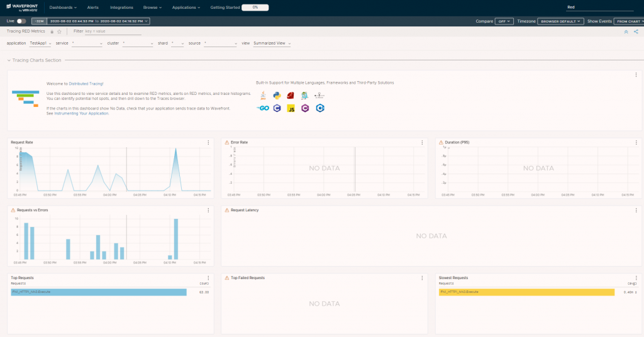Click the Filter key = value field
The image size is (644, 337).
click(113, 31)
